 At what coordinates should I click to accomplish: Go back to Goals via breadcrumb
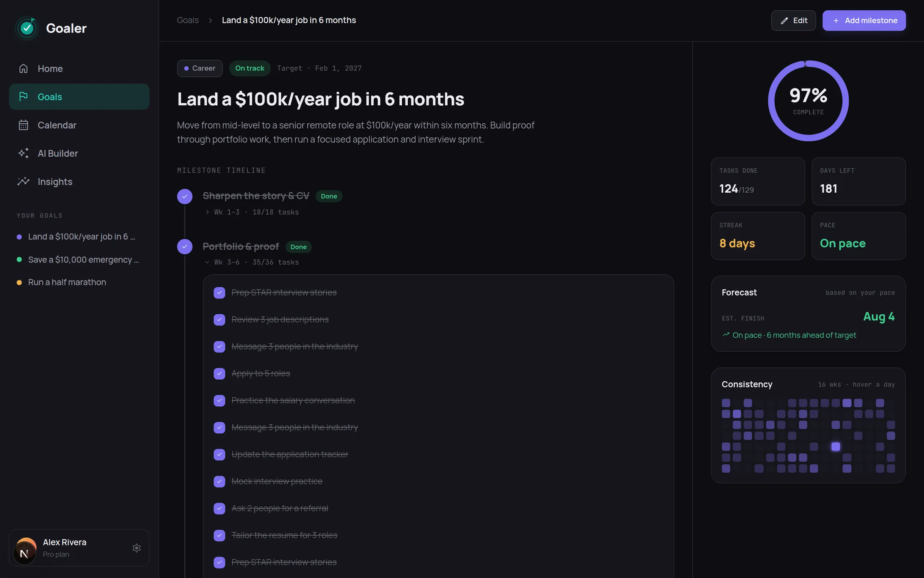tap(188, 21)
